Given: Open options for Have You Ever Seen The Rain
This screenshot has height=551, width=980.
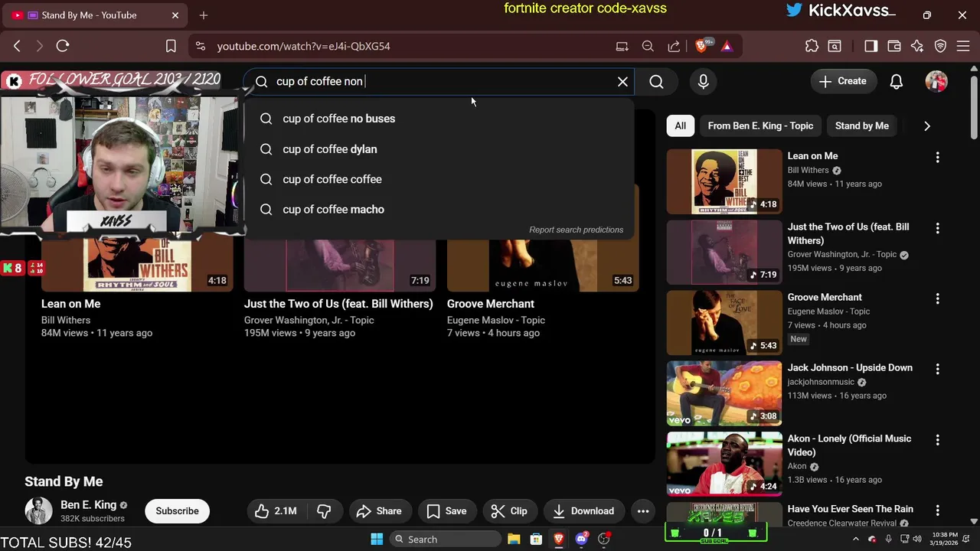Looking at the screenshot, I should 937,510.
